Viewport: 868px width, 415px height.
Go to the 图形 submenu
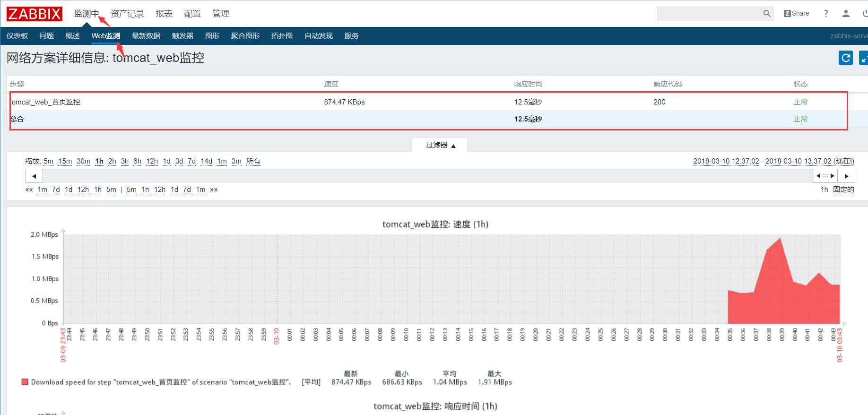tap(212, 36)
